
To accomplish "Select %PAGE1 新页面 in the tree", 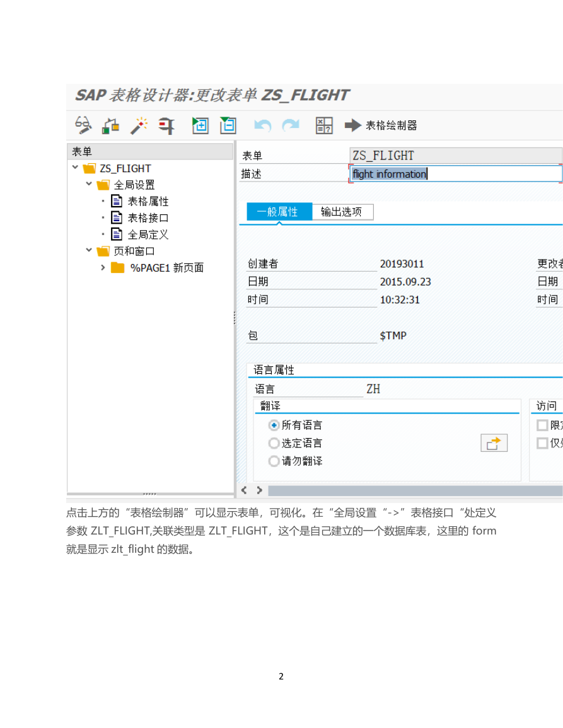I will coord(167,268).
